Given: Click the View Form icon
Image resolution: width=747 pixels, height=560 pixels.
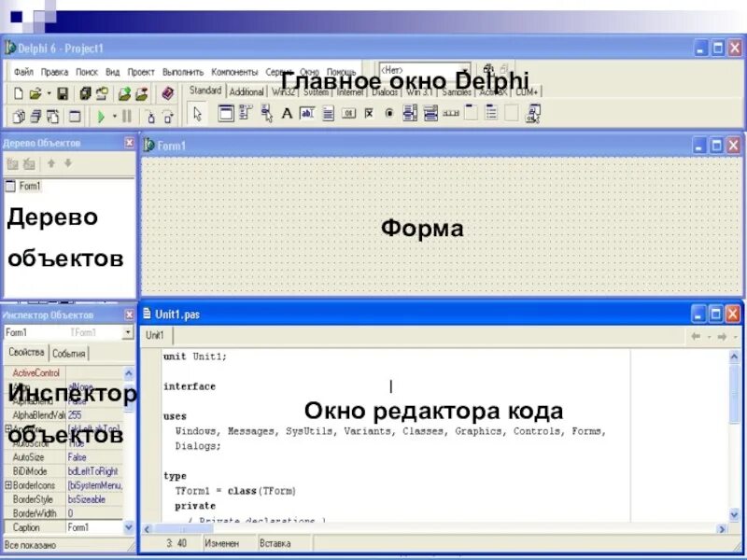Looking at the screenshot, I should [35, 116].
